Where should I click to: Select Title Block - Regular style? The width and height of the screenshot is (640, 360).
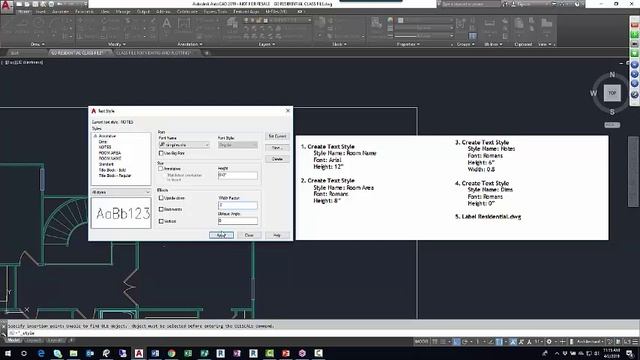pyautogui.click(x=115, y=176)
